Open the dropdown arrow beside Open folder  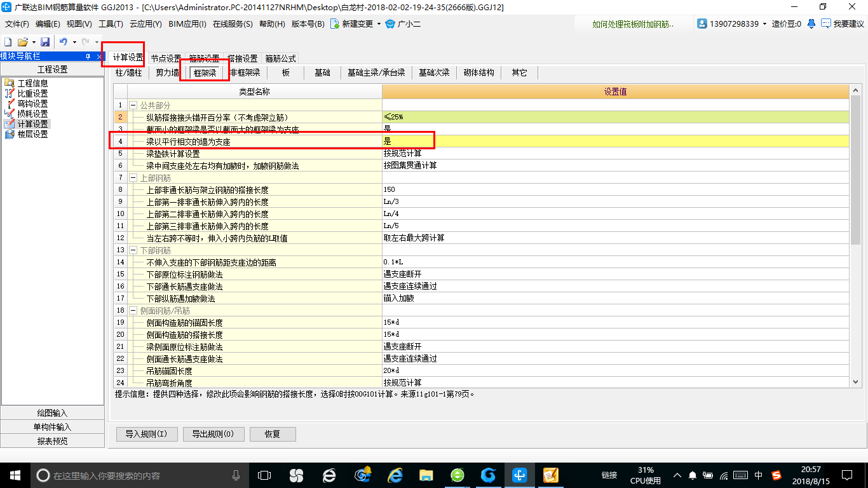(34, 42)
